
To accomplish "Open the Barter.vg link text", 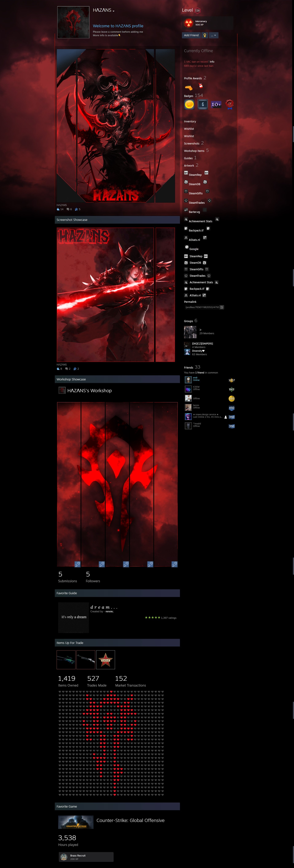I will tap(194, 212).
